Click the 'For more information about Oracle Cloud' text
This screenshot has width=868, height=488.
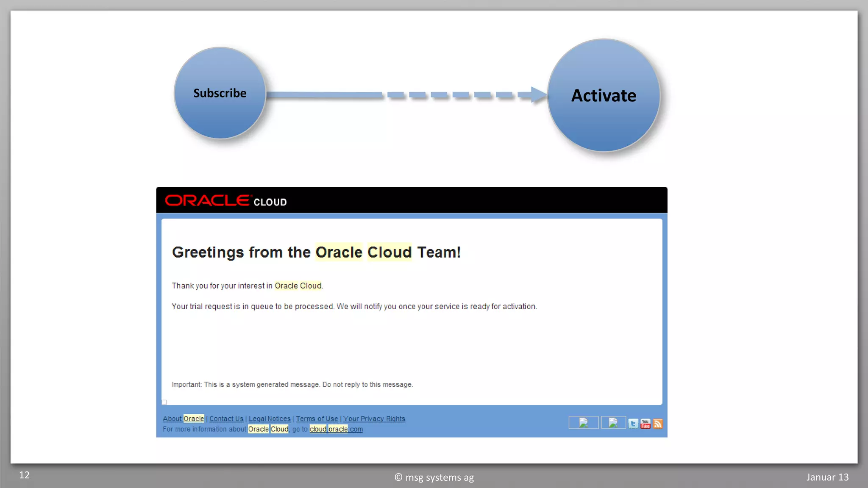[x=225, y=429]
